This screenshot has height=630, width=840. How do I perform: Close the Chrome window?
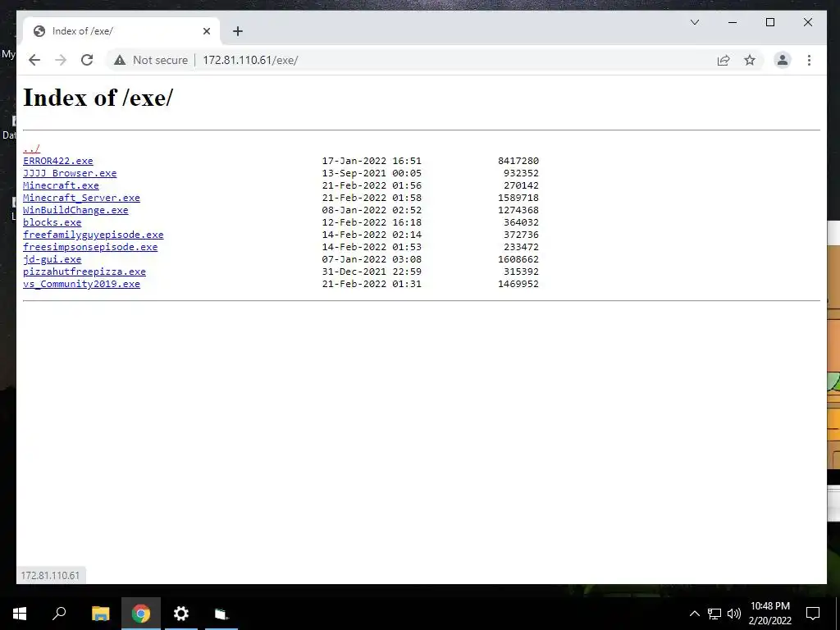point(808,22)
